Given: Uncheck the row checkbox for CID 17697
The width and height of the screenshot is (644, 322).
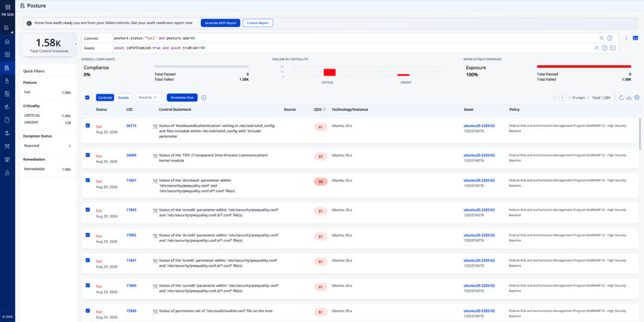Looking at the screenshot, I should tap(87, 180).
